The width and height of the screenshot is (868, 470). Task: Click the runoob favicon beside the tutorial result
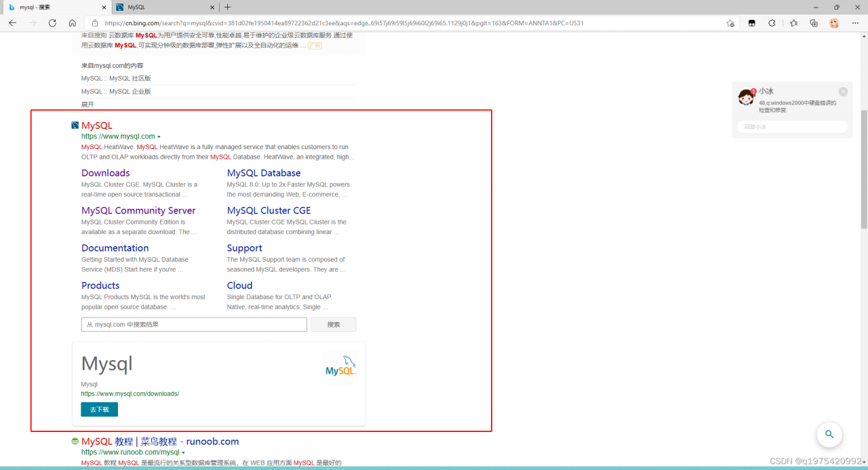[75, 442]
